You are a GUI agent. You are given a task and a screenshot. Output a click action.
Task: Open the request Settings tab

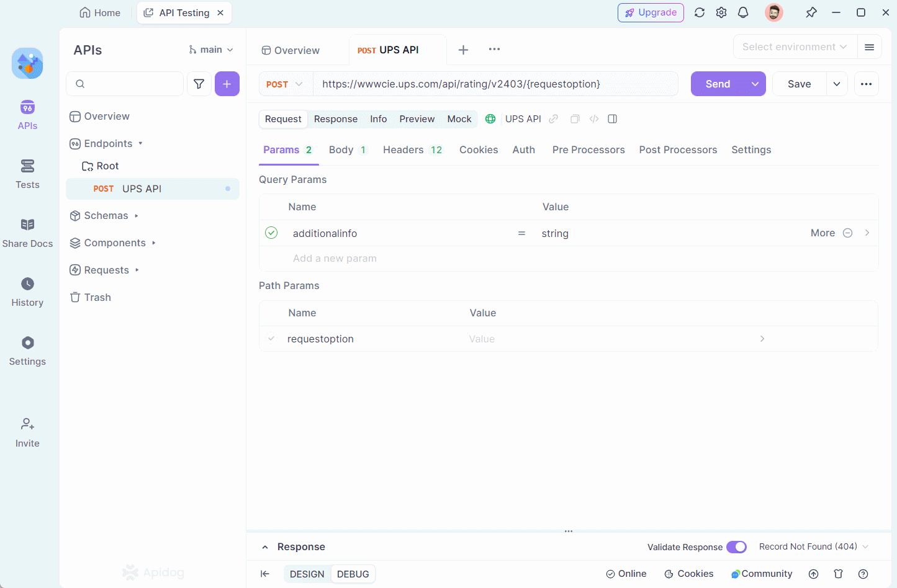pyautogui.click(x=751, y=149)
